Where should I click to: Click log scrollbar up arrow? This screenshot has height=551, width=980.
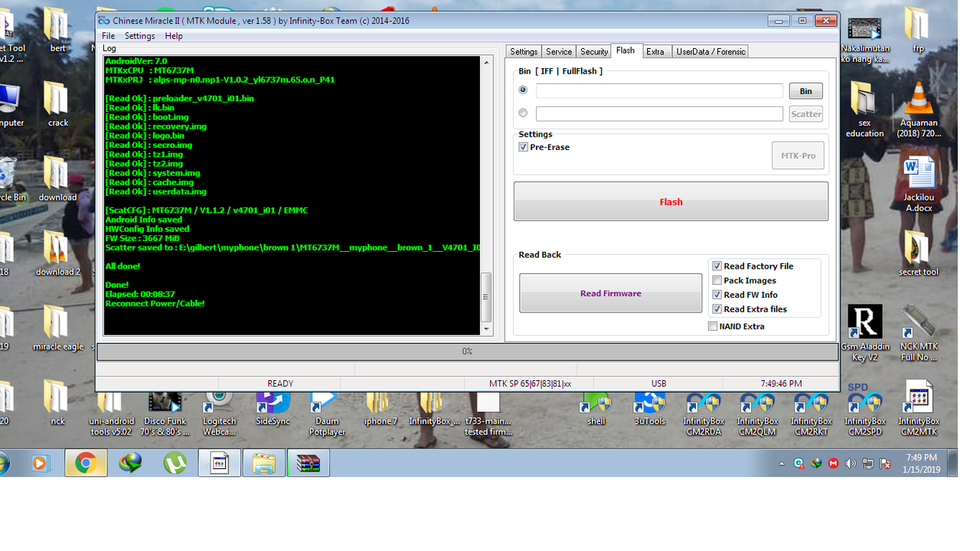486,62
